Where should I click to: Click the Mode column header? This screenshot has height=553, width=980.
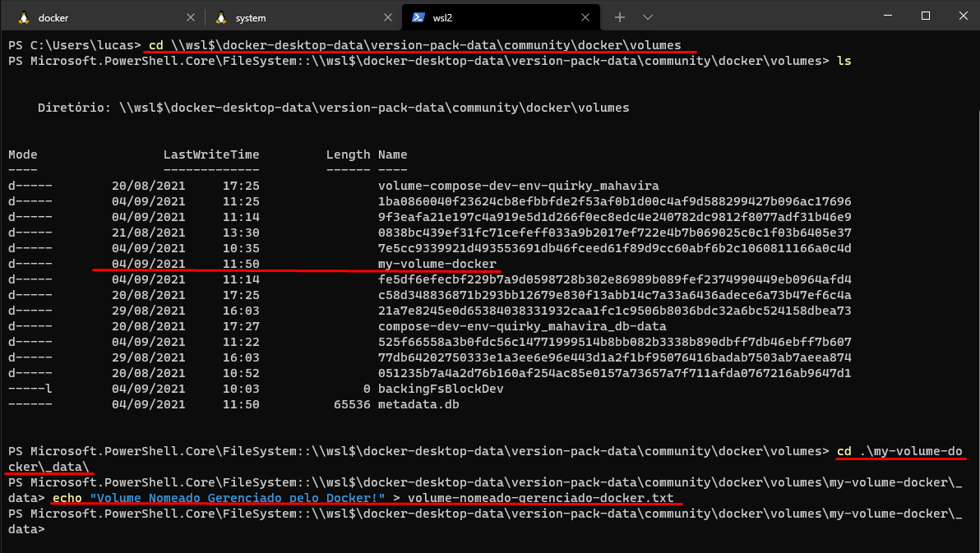tap(22, 154)
